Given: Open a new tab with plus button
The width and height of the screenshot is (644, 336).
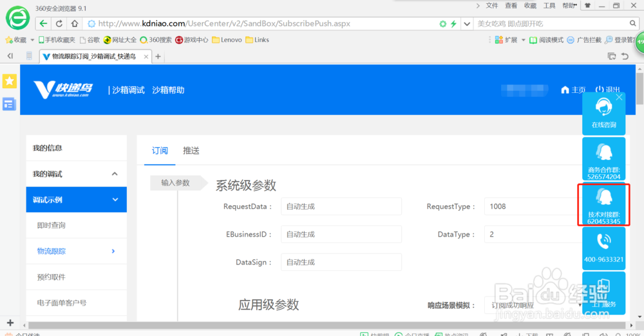Looking at the screenshot, I should (158, 56).
